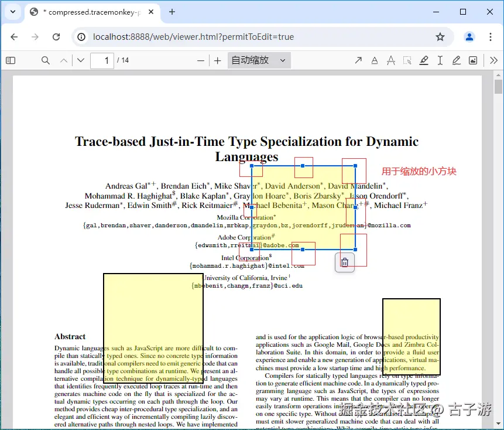Select the yellow rectangle over right column
Viewport: 504px width, 430px height.
pos(412,337)
